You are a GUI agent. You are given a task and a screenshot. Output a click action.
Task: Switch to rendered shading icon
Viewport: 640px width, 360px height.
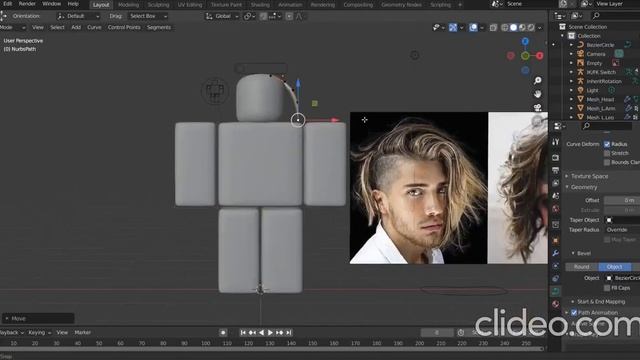(531, 27)
